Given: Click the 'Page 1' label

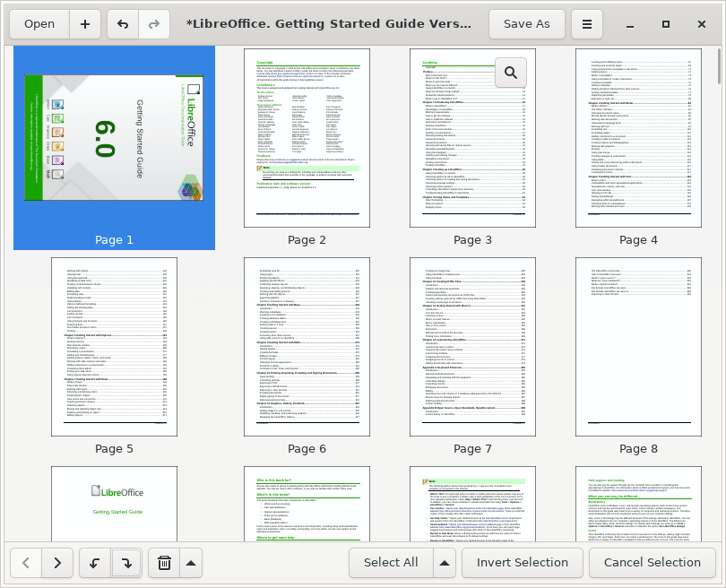Looking at the screenshot, I should [114, 240].
